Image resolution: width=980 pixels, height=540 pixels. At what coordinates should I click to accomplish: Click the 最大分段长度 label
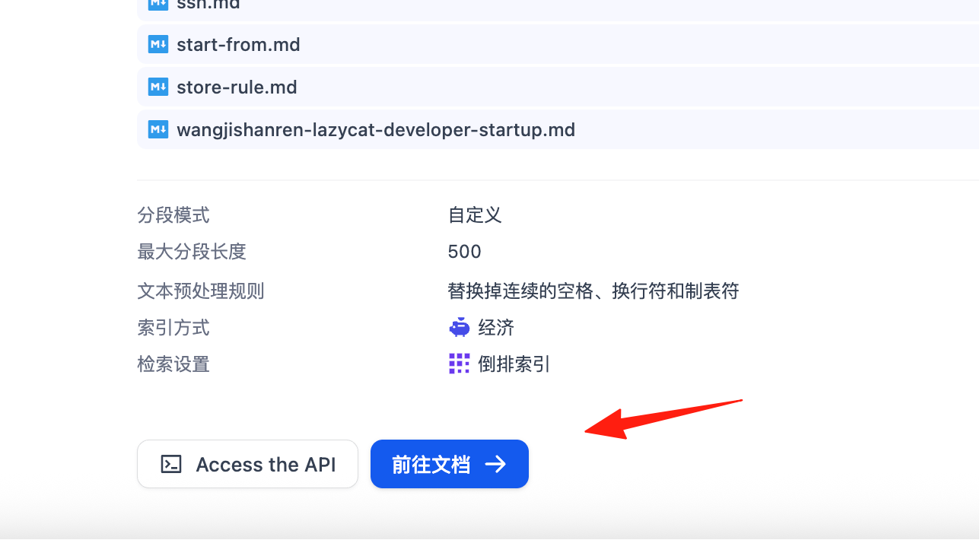pos(192,252)
